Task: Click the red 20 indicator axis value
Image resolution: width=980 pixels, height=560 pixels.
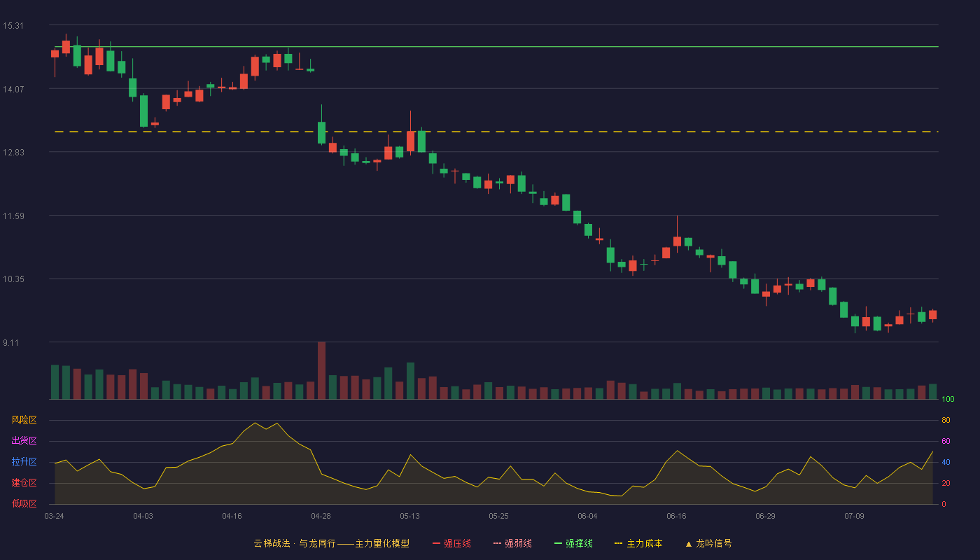Action: coord(946,483)
